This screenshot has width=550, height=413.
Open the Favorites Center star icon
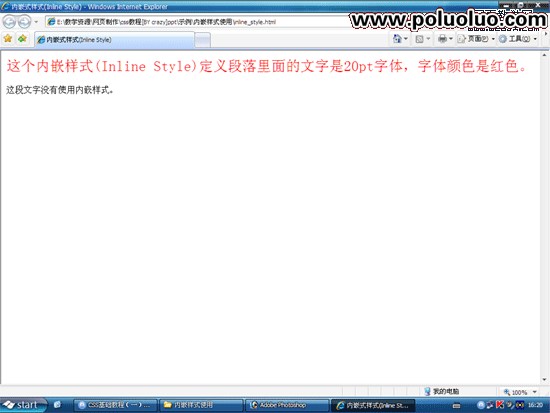(x=8, y=39)
